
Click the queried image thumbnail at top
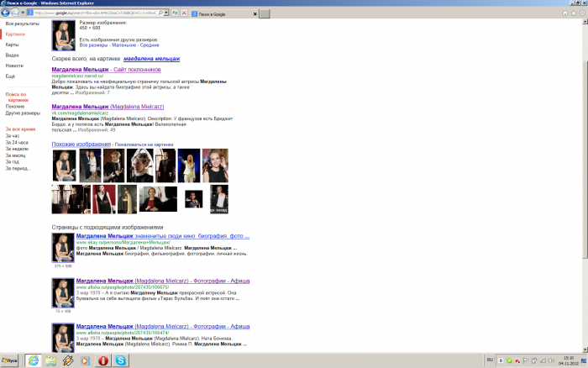pyautogui.click(x=63, y=35)
